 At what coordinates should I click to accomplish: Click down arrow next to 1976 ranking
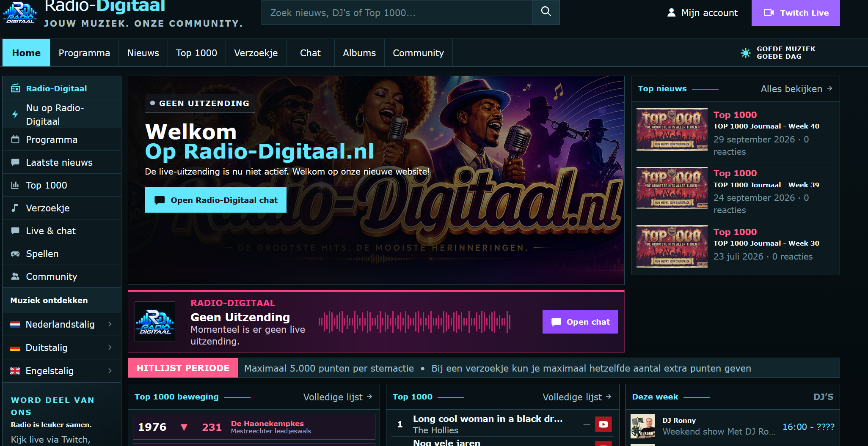click(184, 427)
